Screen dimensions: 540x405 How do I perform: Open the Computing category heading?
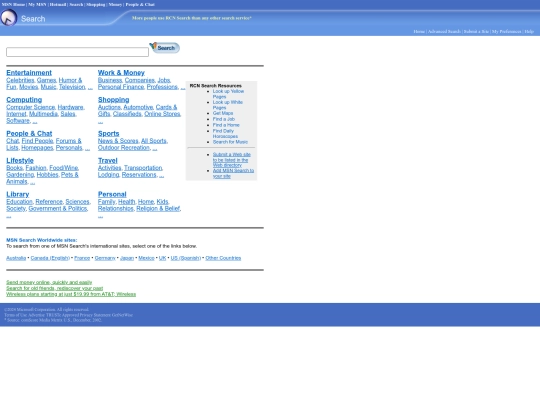pyautogui.click(x=24, y=100)
